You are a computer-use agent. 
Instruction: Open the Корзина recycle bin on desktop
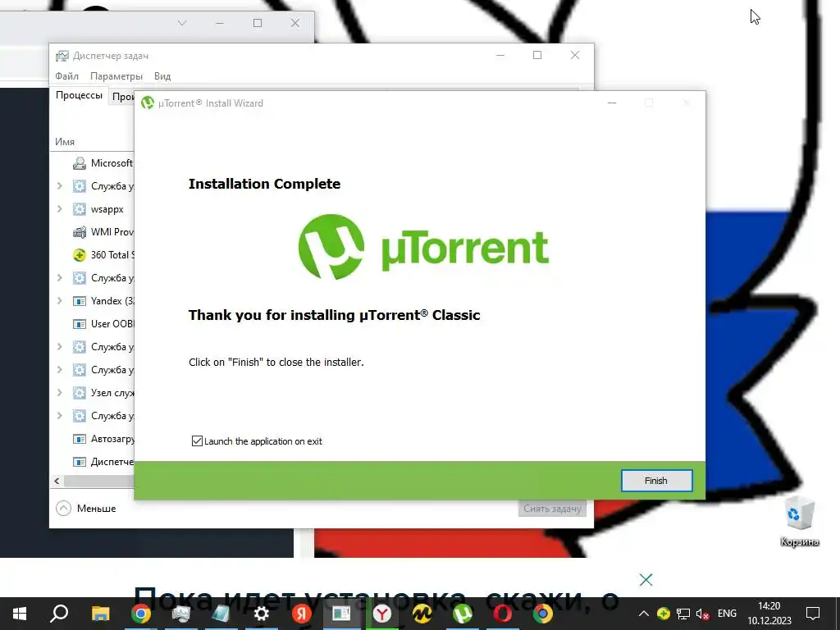(x=799, y=521)
